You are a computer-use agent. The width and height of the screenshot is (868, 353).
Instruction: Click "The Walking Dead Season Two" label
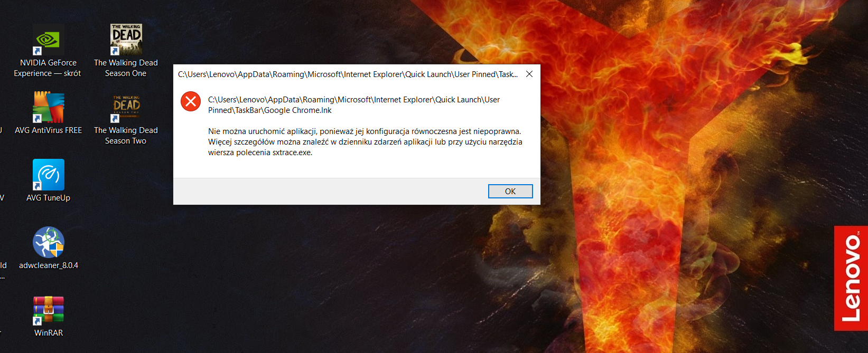pos(126,136)
